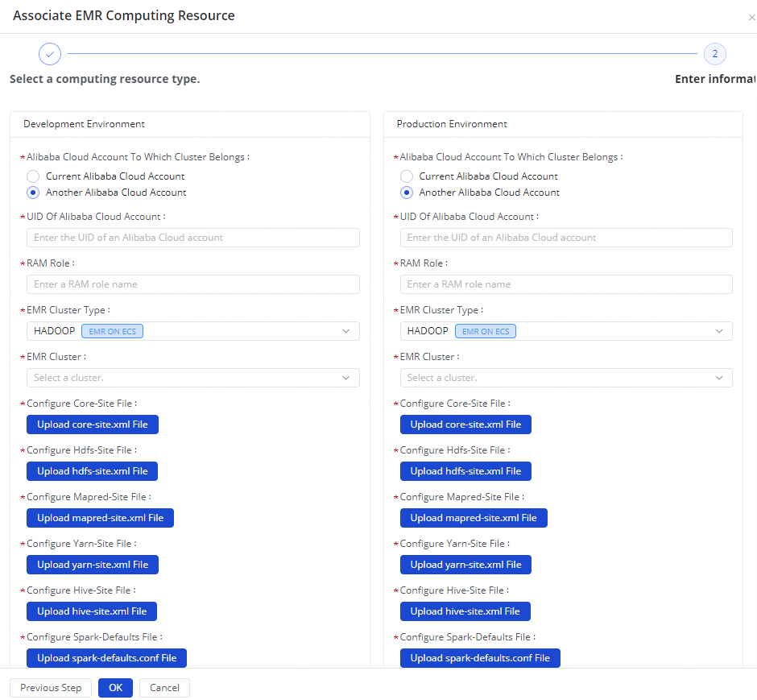Upload mapred-site.xml file for Development Environment
Screen dimensions: 757x700
coord(101,518)
